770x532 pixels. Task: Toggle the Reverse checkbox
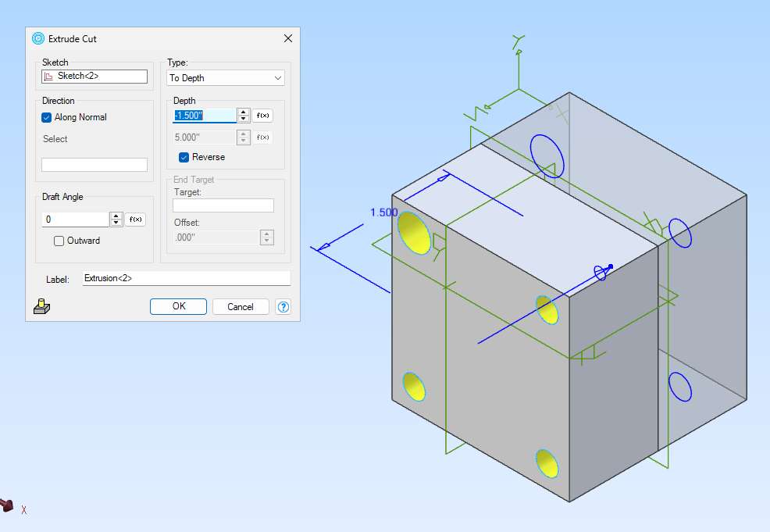coord(184,157)
